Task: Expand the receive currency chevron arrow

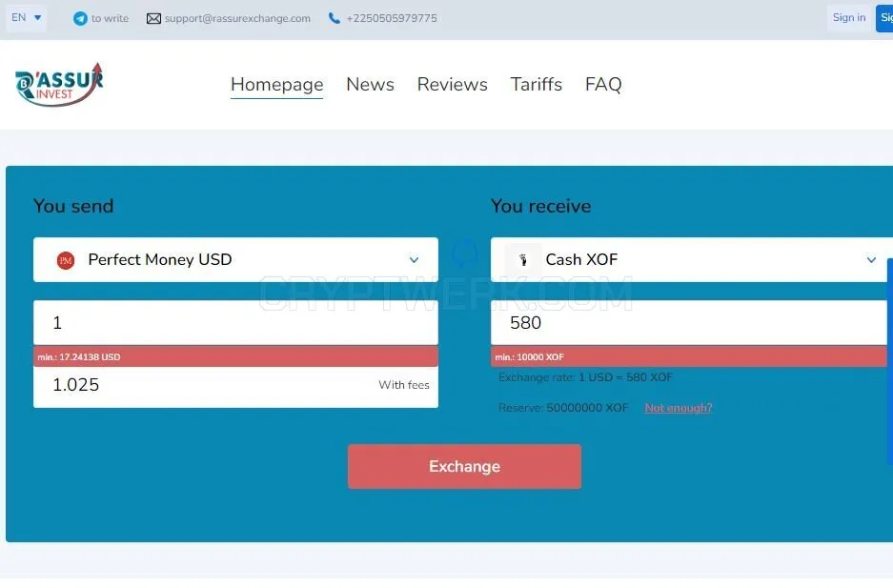Action: point(871,260)
